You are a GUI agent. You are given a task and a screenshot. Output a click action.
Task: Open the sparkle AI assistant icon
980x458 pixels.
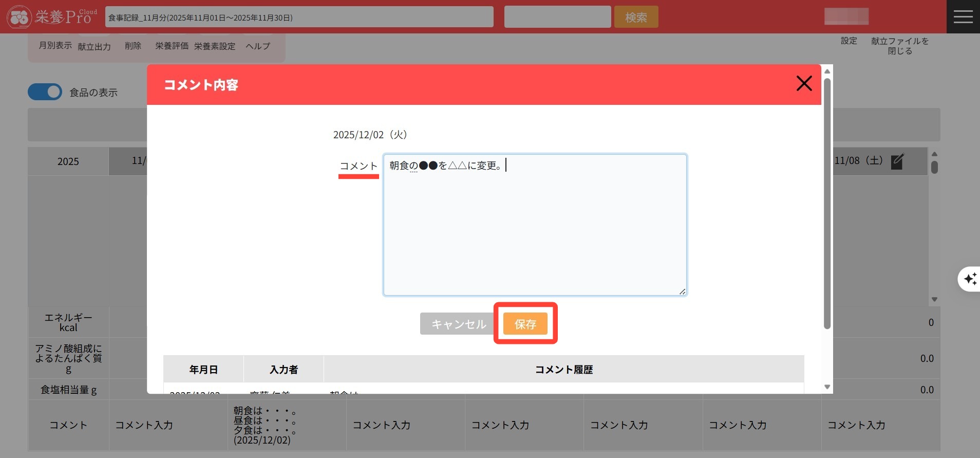tap(970, 279)
